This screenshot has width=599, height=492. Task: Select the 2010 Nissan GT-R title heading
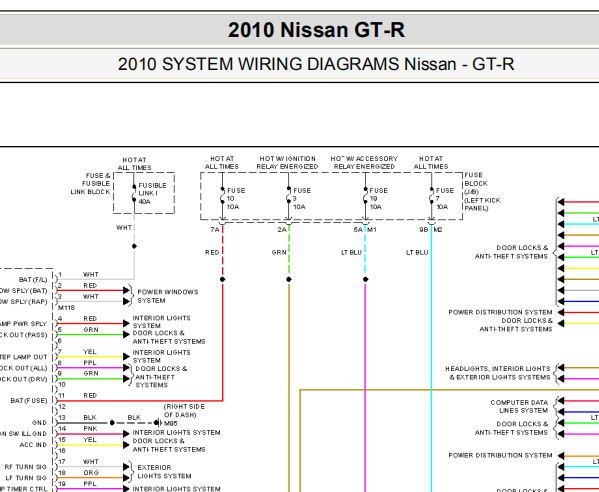coord(316,30)
